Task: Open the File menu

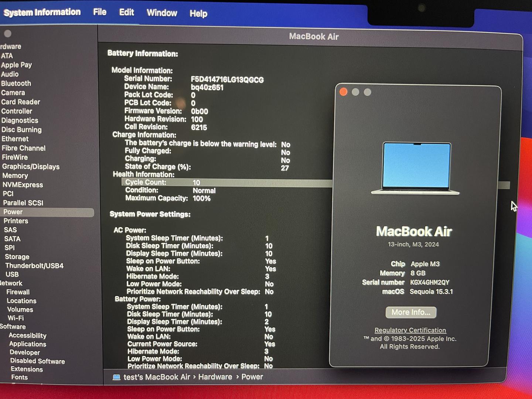Action: 100,12
